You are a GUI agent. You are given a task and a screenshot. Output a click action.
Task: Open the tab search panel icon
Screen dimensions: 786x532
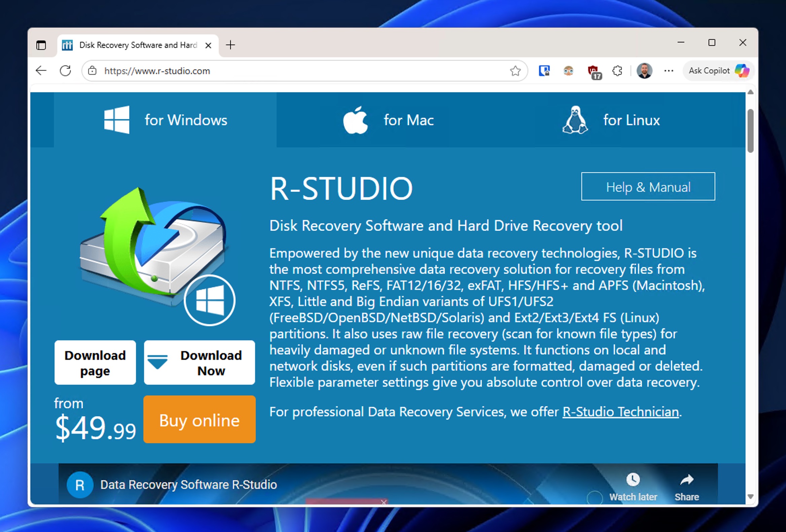pos(41,45)
